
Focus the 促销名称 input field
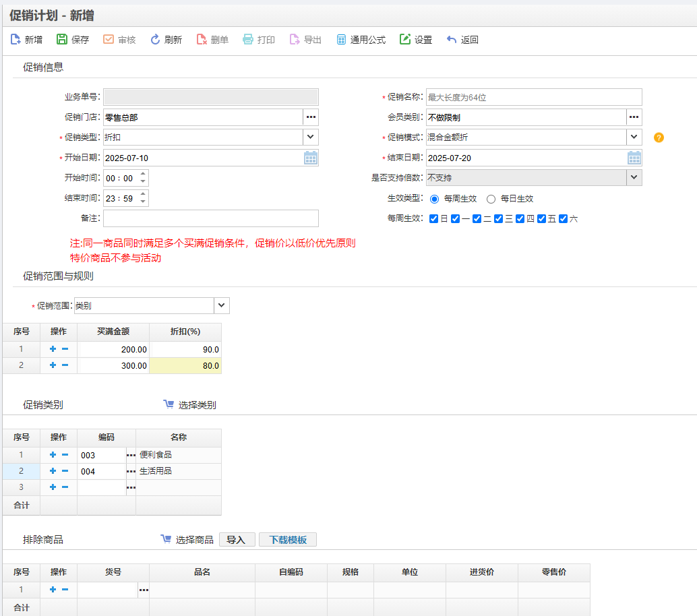(534, 97)
